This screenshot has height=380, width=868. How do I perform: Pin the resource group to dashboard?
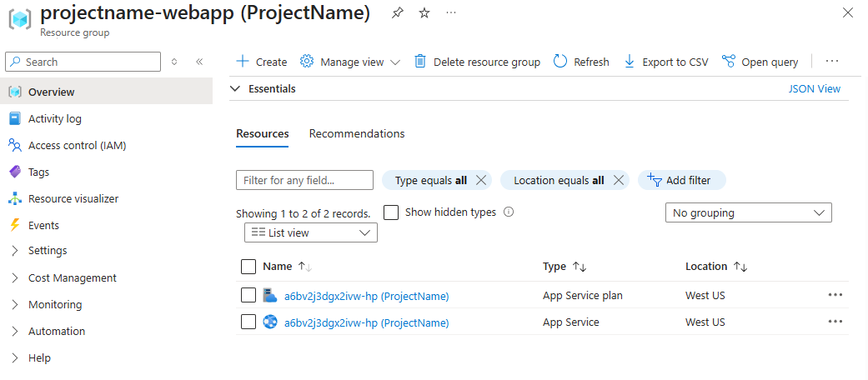[398, 13]
